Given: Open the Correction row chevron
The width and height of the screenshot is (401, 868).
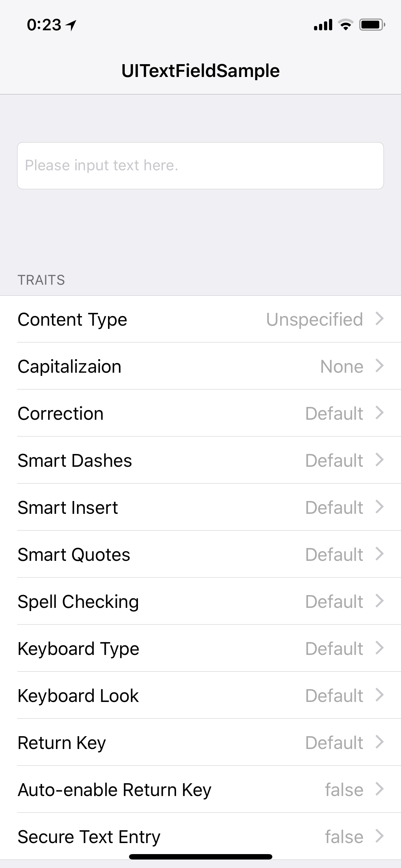Looking at the screenshot, I should [x=380, y=413].
